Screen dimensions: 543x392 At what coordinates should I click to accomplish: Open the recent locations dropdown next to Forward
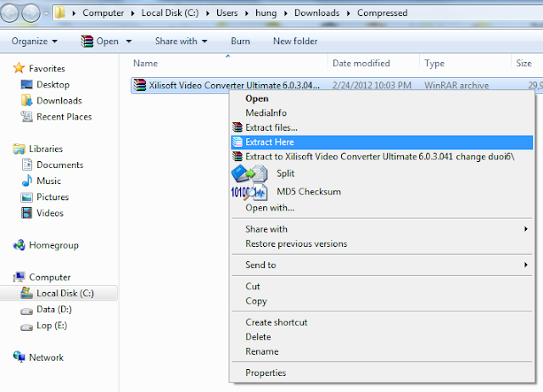[x=46, y=14]
